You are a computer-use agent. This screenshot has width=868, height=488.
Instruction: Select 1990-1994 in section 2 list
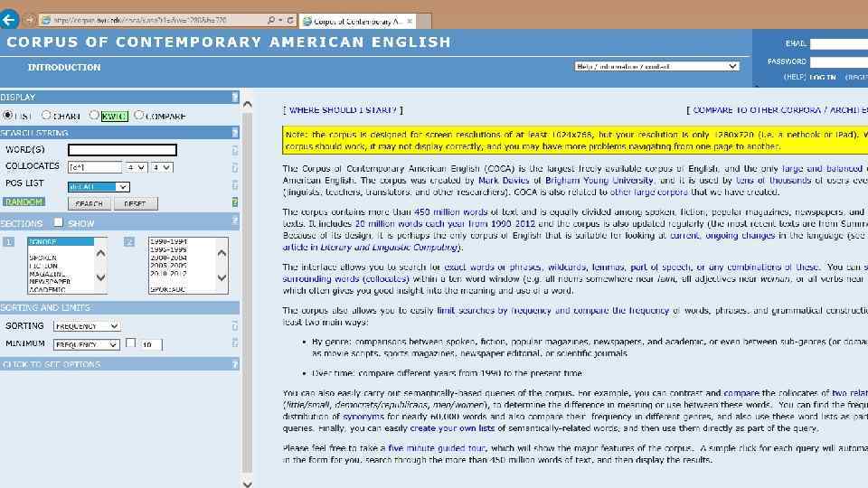[168, 242]
